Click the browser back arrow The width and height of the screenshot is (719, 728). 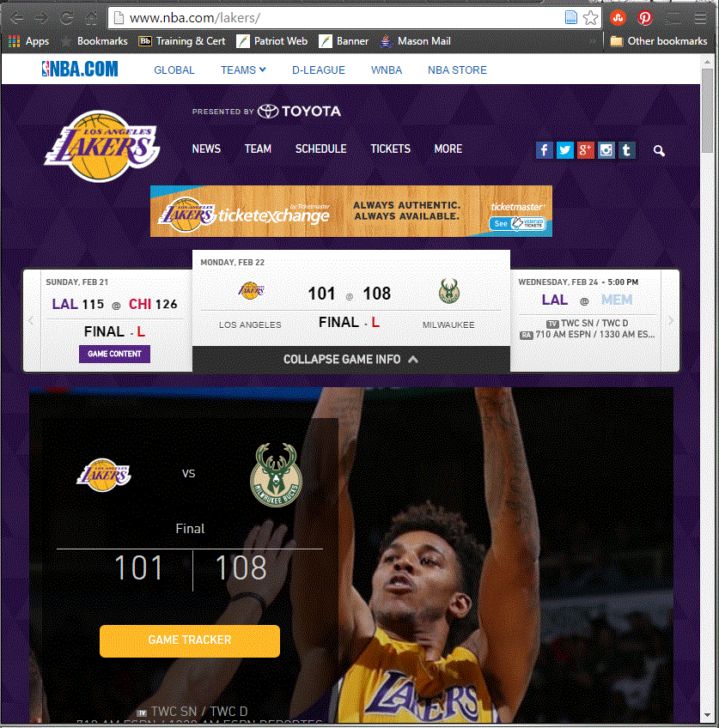point(17,18)
